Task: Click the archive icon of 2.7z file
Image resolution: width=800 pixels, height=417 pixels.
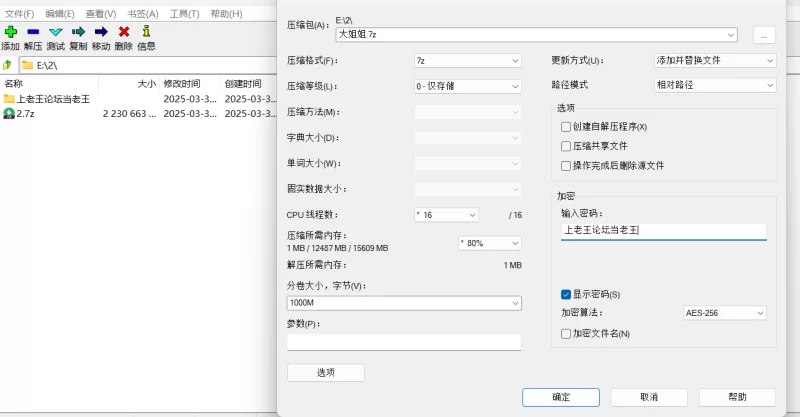Action: [x=9, y=113]
